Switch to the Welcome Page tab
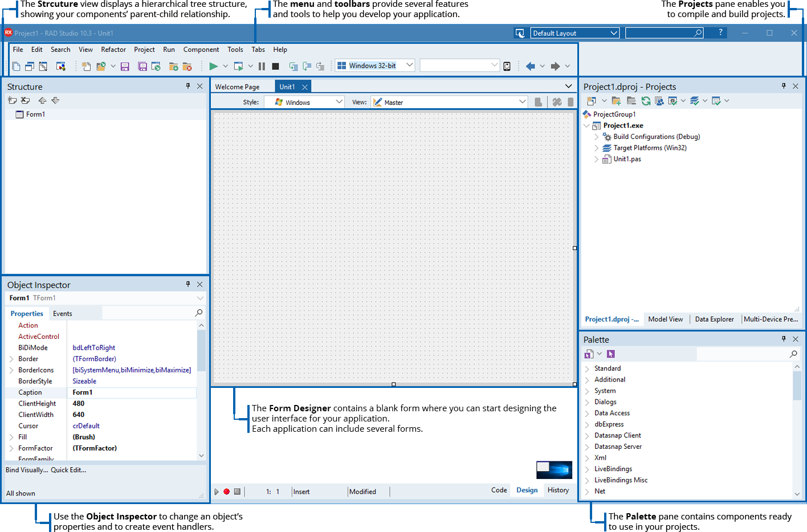807x532 pixels. click(237, 87)
